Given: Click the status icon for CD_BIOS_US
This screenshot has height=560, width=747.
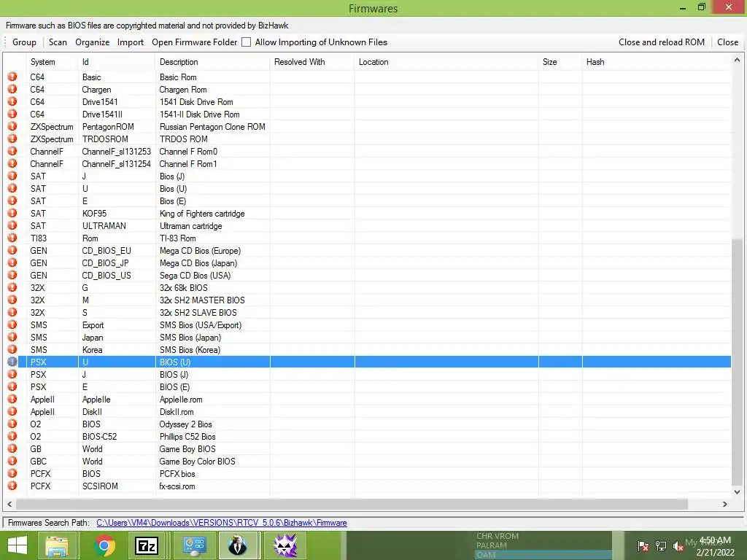Looking at the screenshot, I should 12,275.
